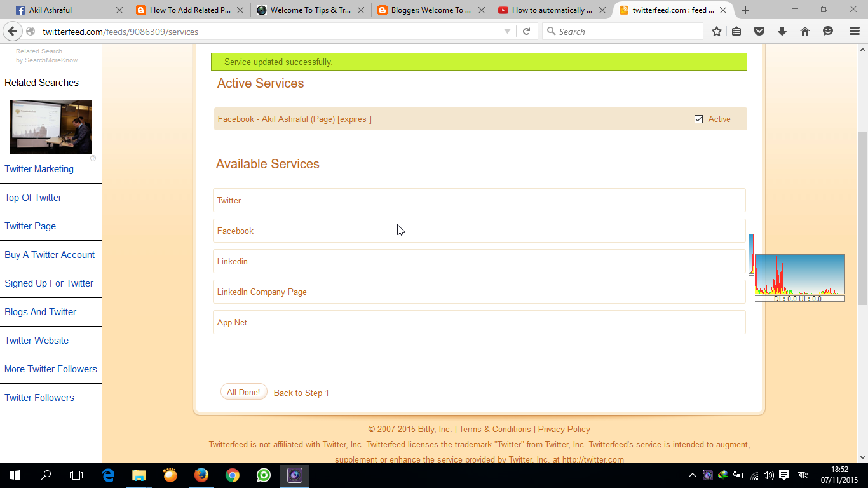
Task: Add Facebook from Available Services
Action: click(x=479, y=231)
